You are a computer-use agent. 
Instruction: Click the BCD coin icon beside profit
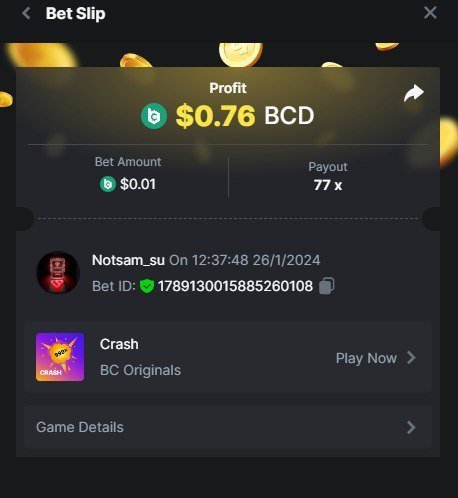pos(154,116)
